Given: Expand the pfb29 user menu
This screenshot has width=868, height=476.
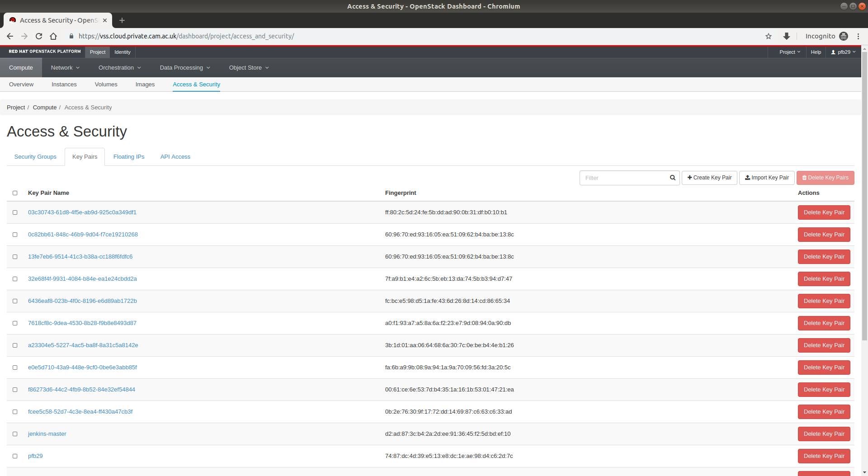Looking at the screenshot, I should click(x=843, y=52).
